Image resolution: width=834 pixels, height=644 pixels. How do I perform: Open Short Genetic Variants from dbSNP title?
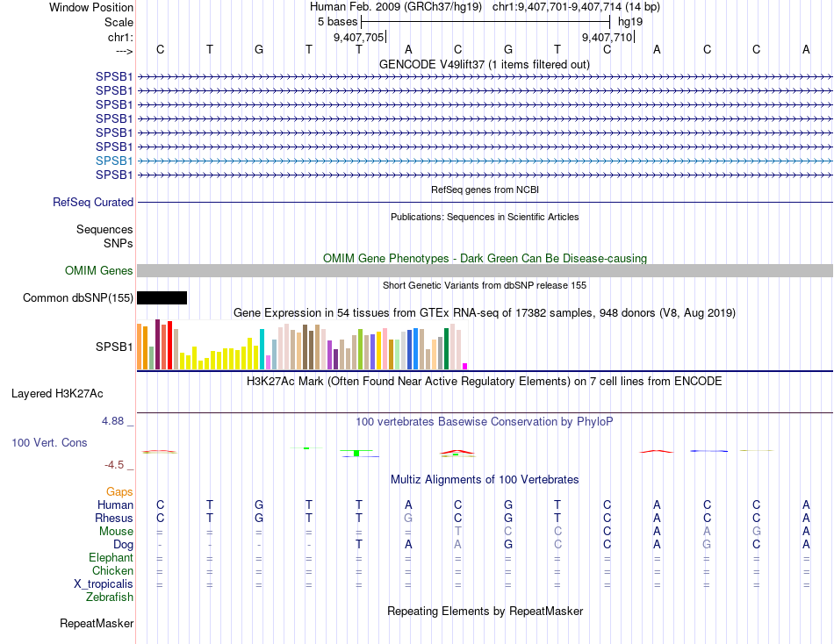[485, 285]
